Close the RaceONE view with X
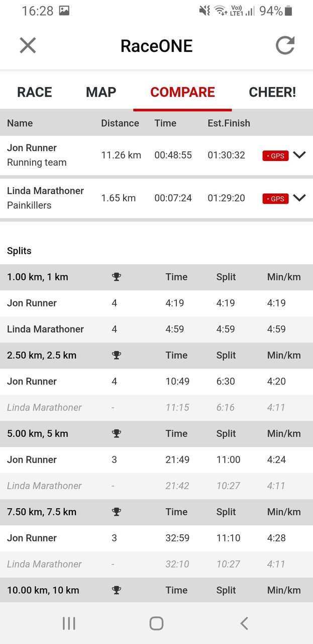 (28, 46)
